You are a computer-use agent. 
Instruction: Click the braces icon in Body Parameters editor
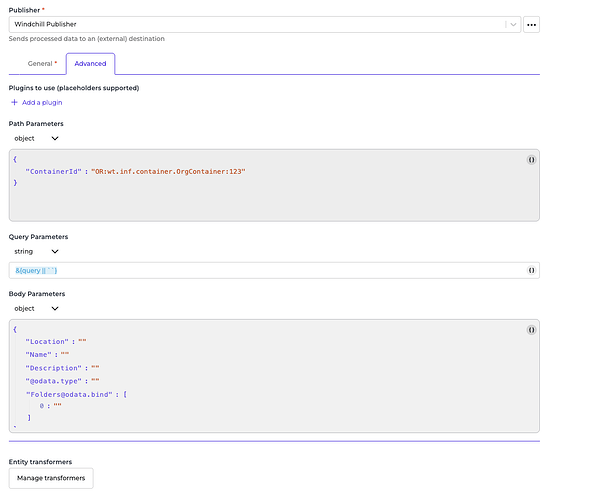(531, 329)
